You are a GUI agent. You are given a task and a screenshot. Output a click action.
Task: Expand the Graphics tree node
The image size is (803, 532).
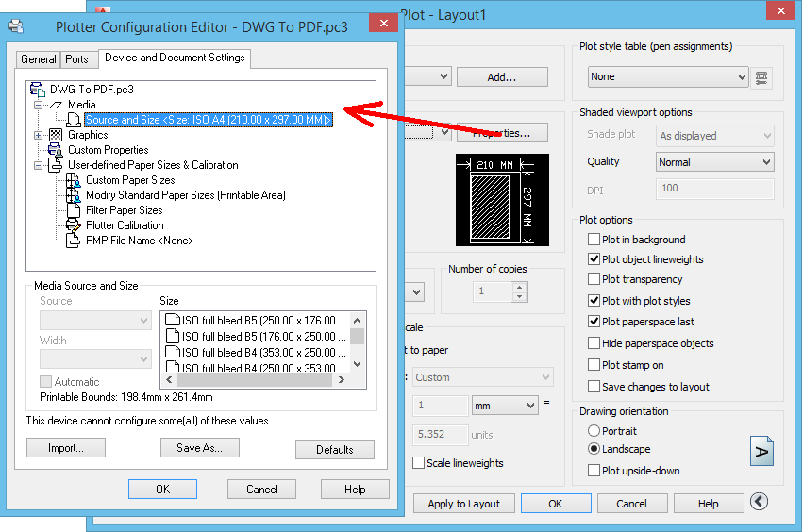point(39,135)
